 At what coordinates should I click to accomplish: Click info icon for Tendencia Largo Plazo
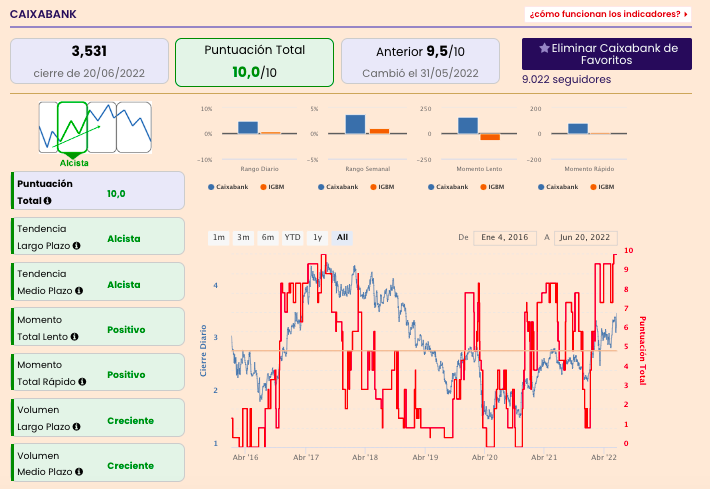[77, 246]
